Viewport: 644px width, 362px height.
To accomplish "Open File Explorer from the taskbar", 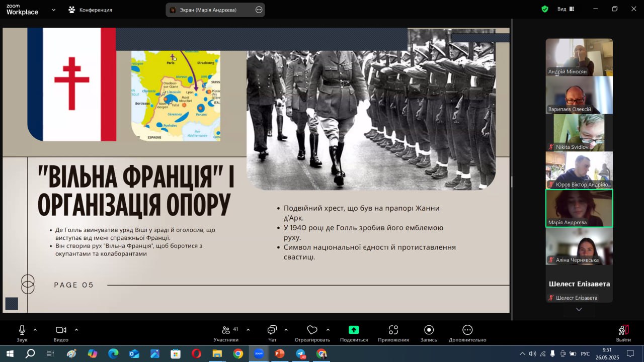I will 217,353.
